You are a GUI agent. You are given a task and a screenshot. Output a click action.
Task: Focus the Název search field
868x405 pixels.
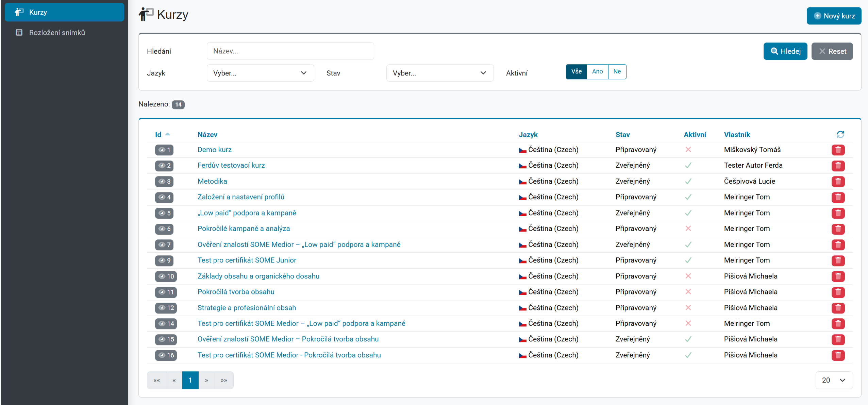click(290, 51)
